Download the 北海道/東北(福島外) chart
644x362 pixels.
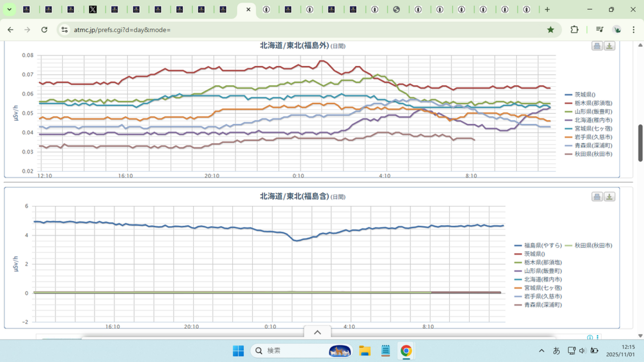pyautogui.click(x=609, y=46)
